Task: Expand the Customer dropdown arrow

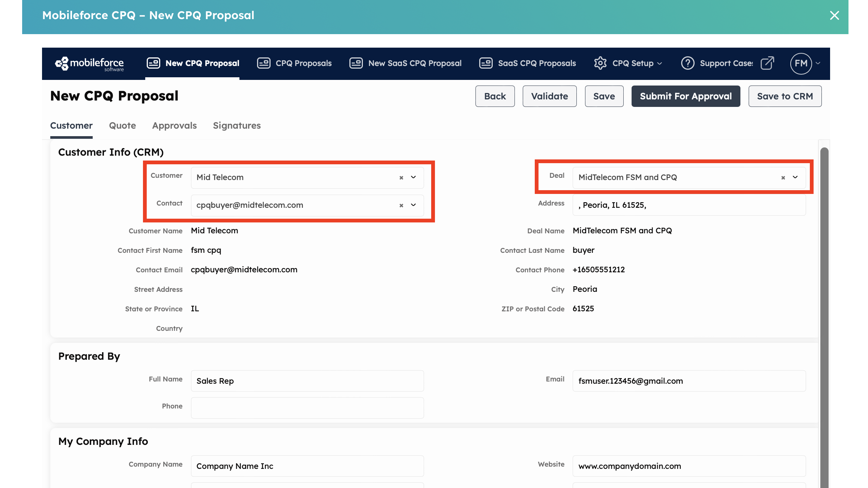Action: 413,177
